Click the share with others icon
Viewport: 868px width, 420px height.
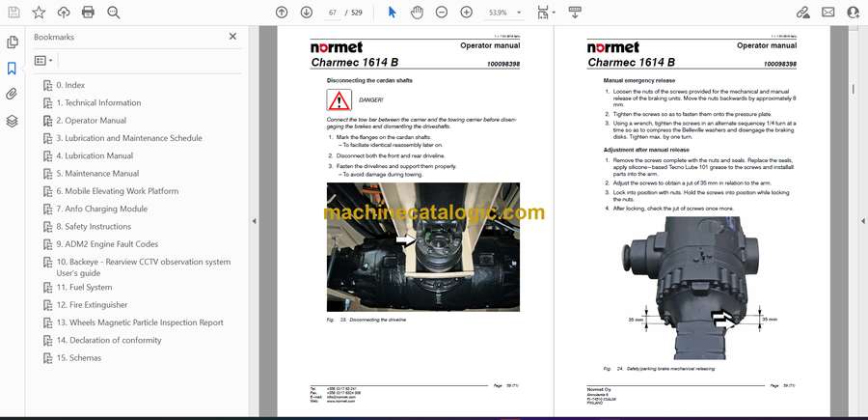click(x=854, y=13)
